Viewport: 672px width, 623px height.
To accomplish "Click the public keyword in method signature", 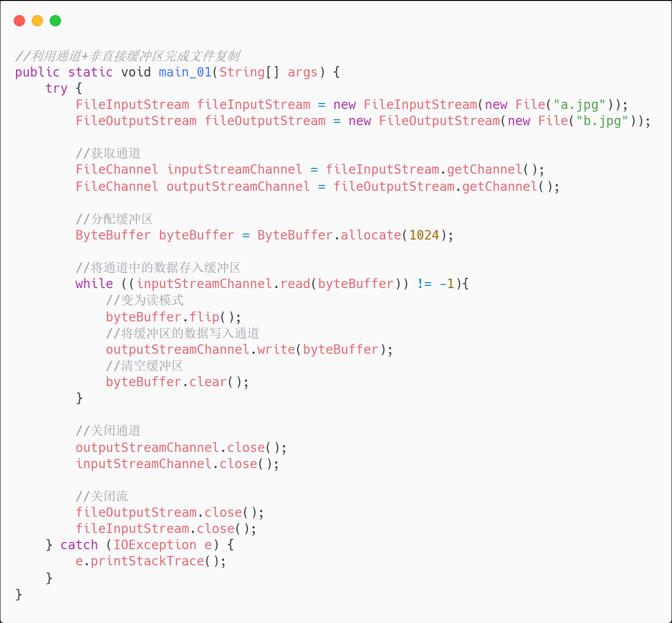I will coord(37,72).
